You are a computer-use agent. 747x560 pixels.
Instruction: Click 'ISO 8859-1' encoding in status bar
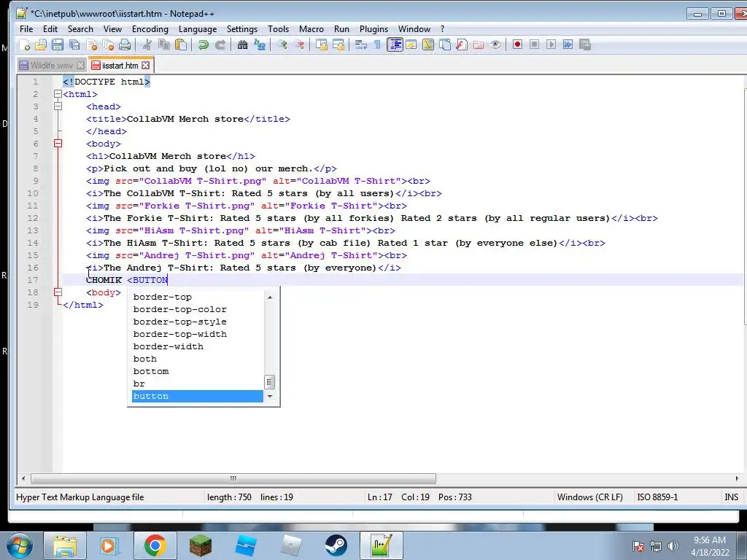(x=657, y=497)
